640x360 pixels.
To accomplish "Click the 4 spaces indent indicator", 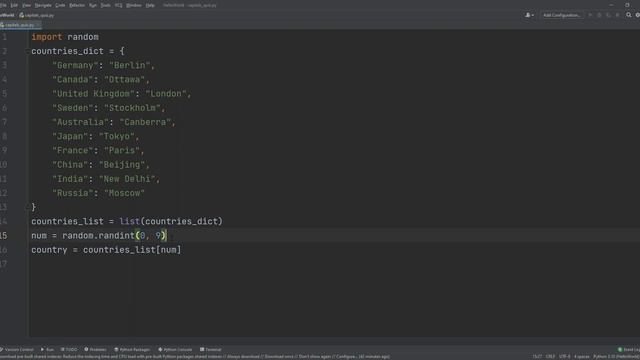I will pyautogui.click(x=582, y=357).
